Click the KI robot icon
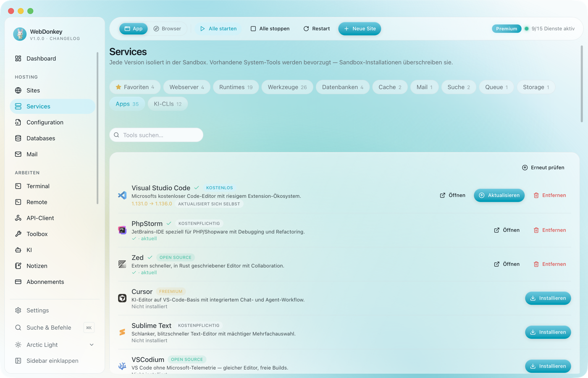The height and width of the screenshot is (378, 588). (18, 250)
